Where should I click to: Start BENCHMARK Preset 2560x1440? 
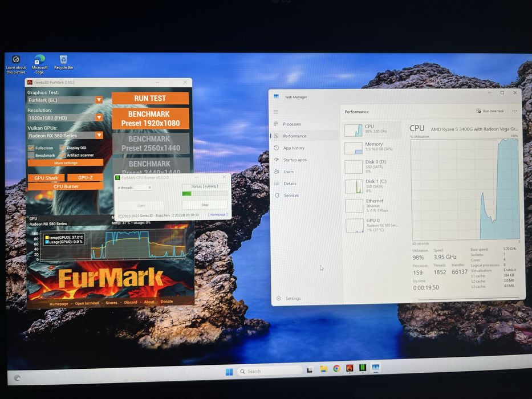[151, 144]
